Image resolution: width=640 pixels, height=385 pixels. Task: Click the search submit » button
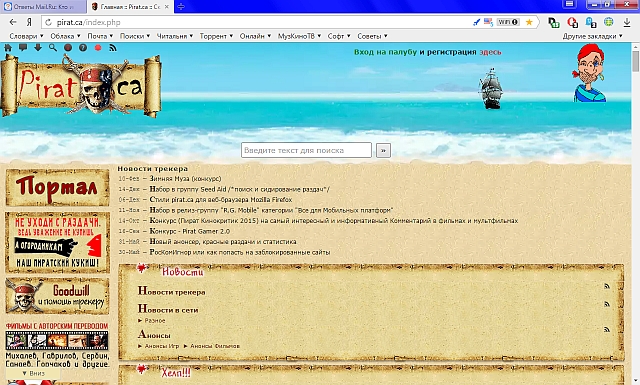pos(383,150)
